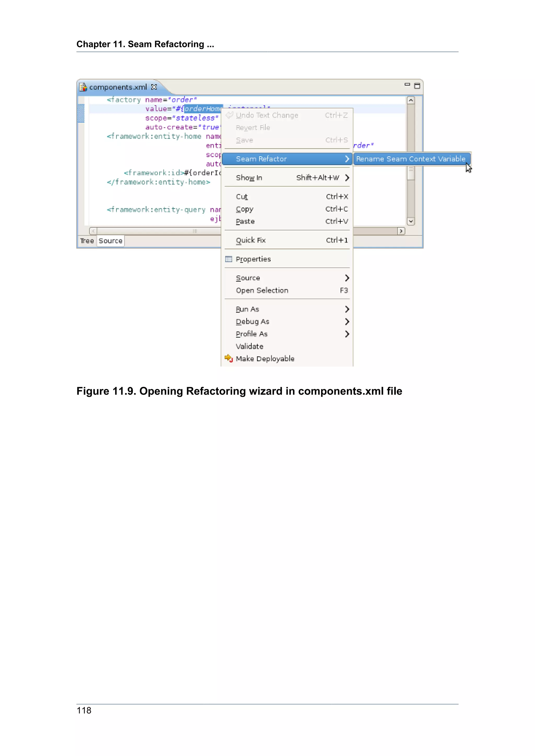Click the scope="stateless" attribute line

[182, 118]
